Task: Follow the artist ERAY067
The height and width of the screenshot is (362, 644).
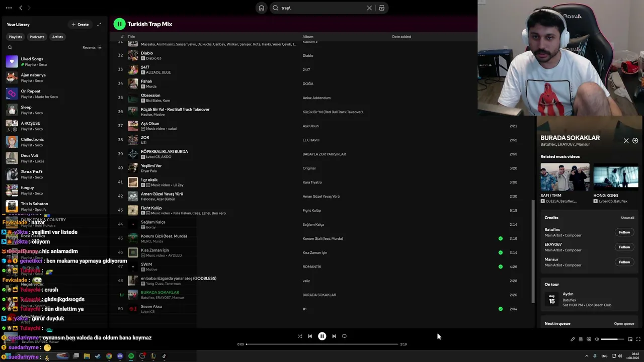Action: 624,247
